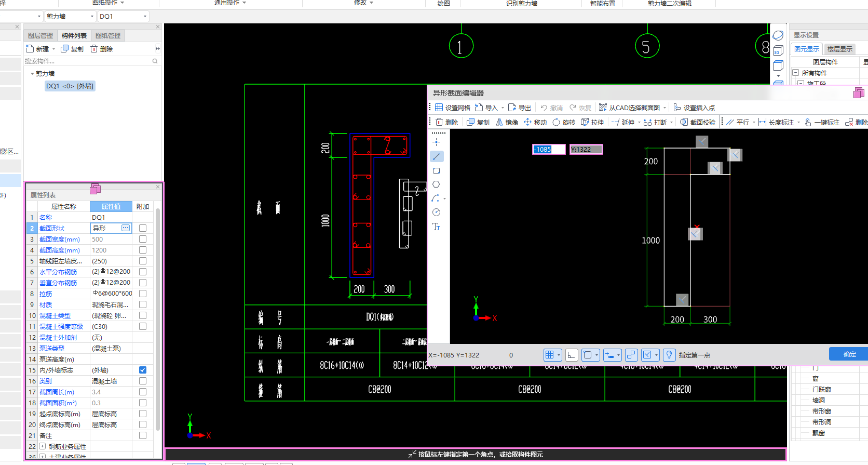The height and width of the screenshot is (465, 868).
Task: Select the circle drawing tool
Action: point(437,212)
